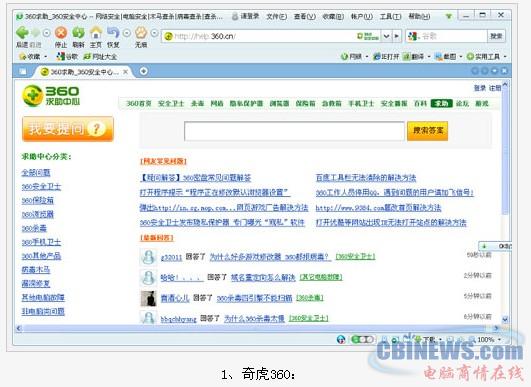The width and height of the screenshot is (531, 387).
Task: Click the paw-print Incognito (无痕) icon
Action: click(141, 33)
